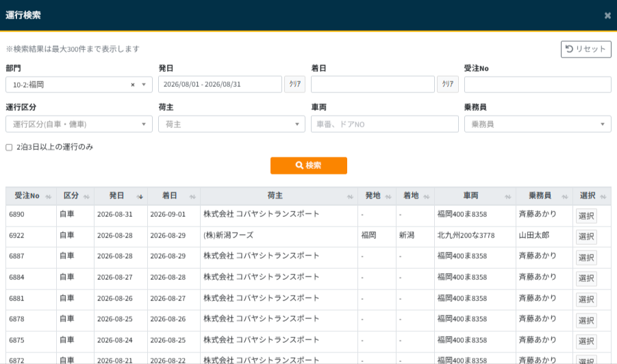Clear the 部門 selection with the small x
This screenshot has height=364, width=617.
click(x=133, y=85)
